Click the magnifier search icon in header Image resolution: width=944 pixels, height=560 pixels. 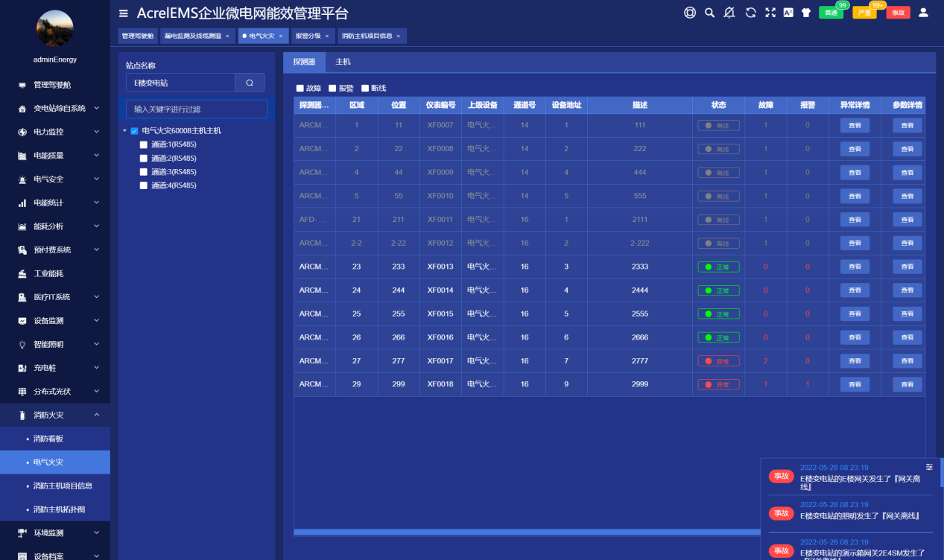(x=709, y=13)
